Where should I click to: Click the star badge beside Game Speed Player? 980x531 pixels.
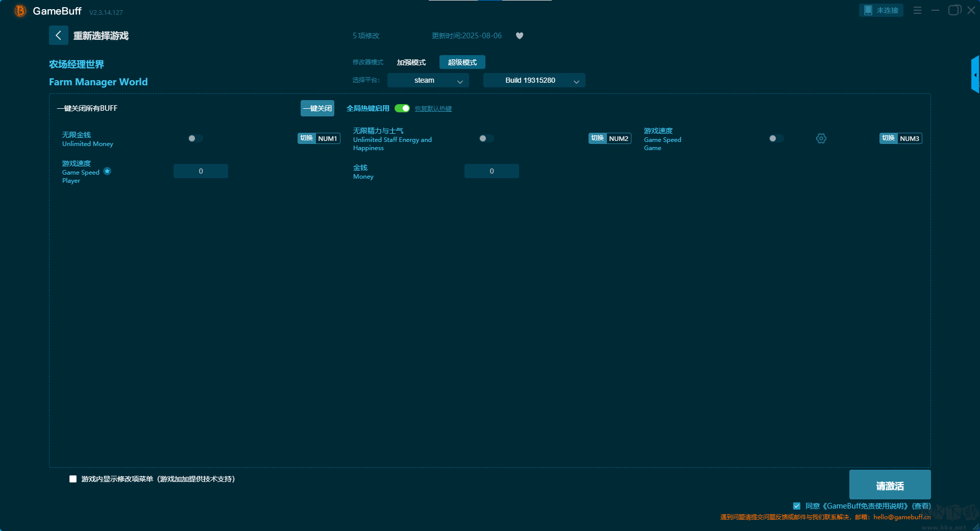107,172
